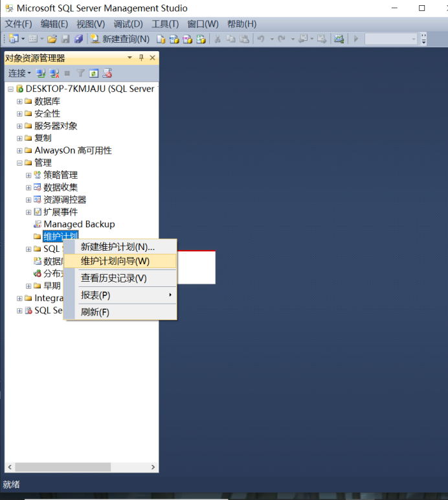The height and width of the screenshot is (500, 448).
Task: Click the Delete script icon in Object Explorer
Action: click(107, 74)
